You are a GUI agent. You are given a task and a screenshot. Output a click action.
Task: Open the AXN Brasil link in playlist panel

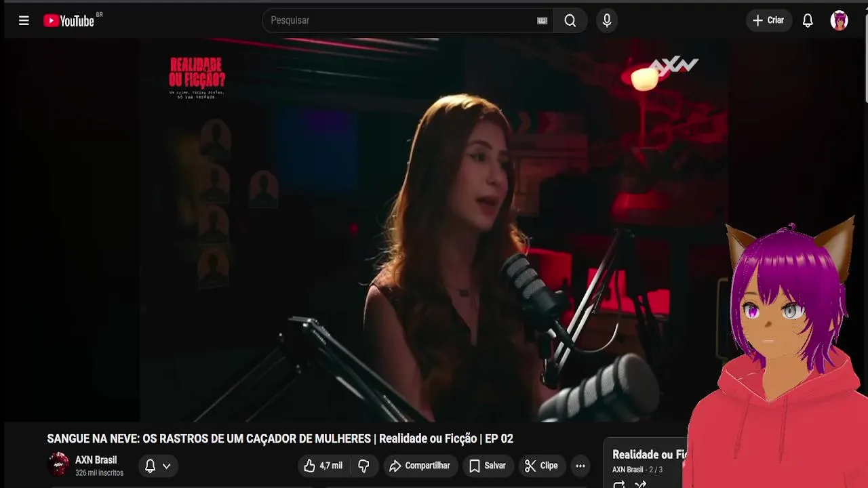pos(627,470)
